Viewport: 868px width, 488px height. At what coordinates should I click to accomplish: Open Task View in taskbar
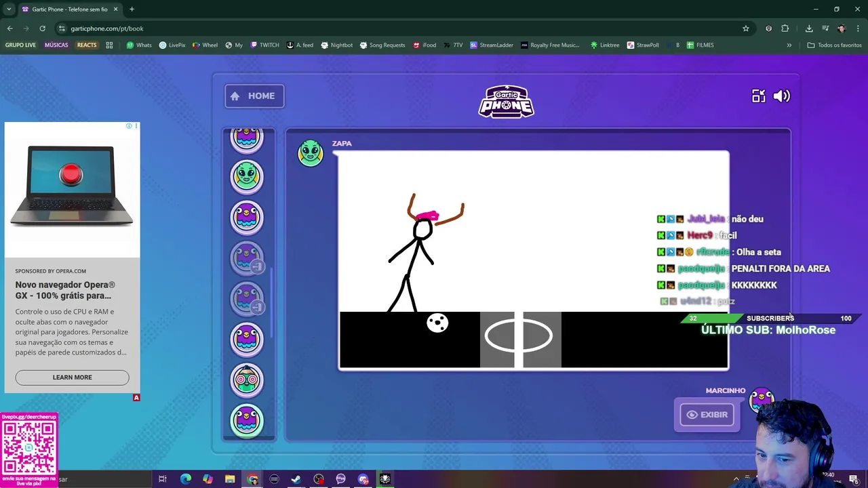163,479
